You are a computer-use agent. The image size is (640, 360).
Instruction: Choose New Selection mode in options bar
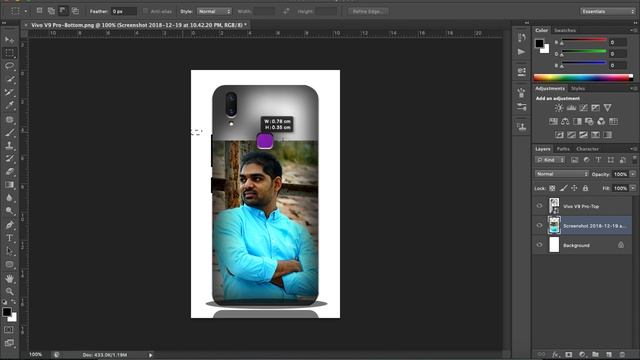pos(39,11)
